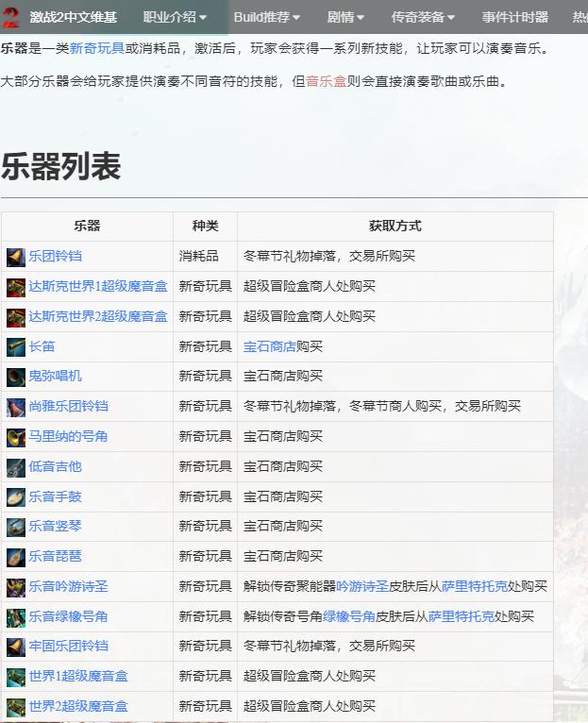Click the 世界2超级魔音盒 item icon

16,707
